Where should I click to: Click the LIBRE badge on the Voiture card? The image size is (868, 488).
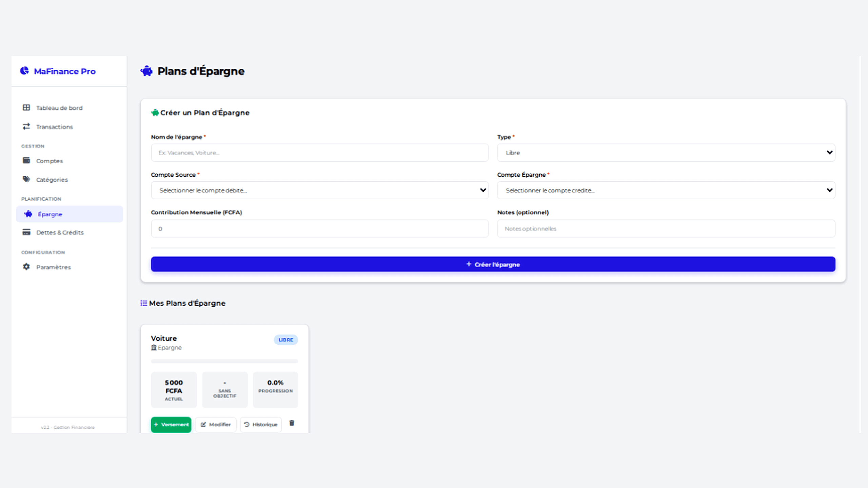(x=285, y=340)
